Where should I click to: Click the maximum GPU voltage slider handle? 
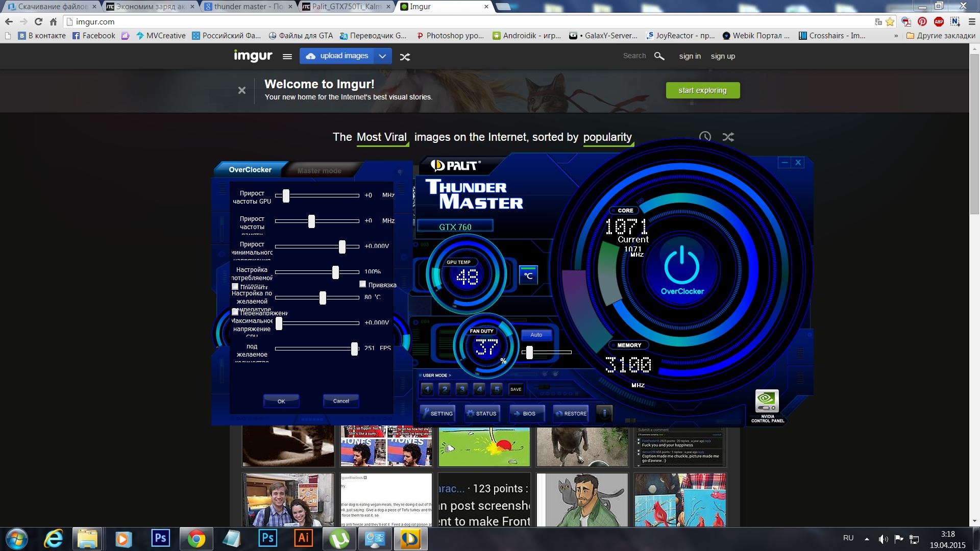(279, 323)
